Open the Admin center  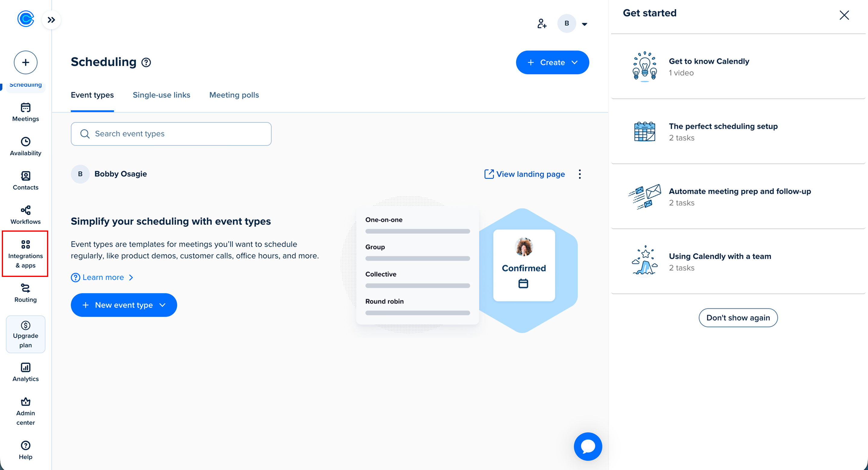pyautogui.click(x=25, y=411)
